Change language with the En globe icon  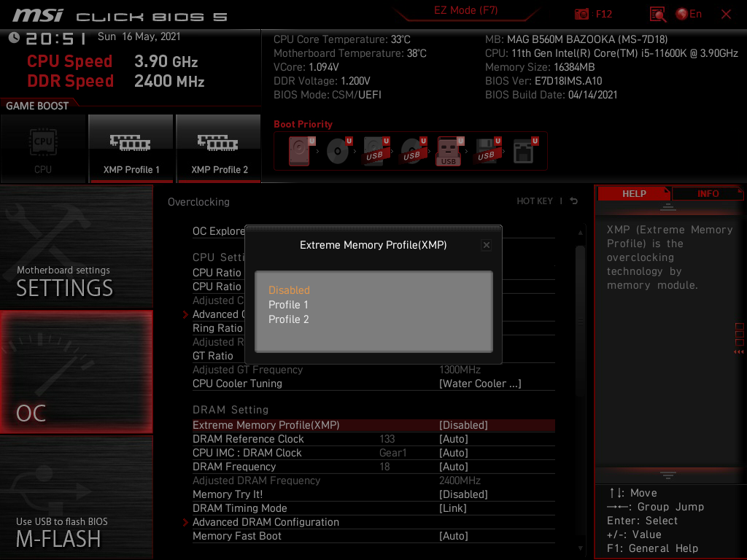click(689, 14)
